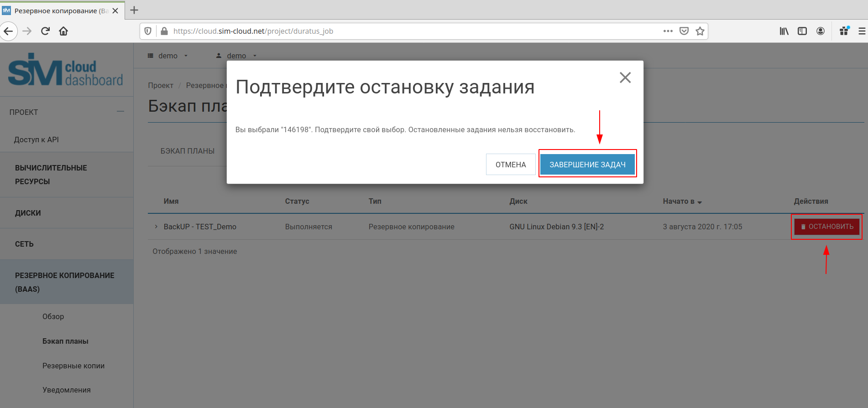Close the confirmation dialog with X
Viewport: 868px width, 408px height.
pos(625,77)
